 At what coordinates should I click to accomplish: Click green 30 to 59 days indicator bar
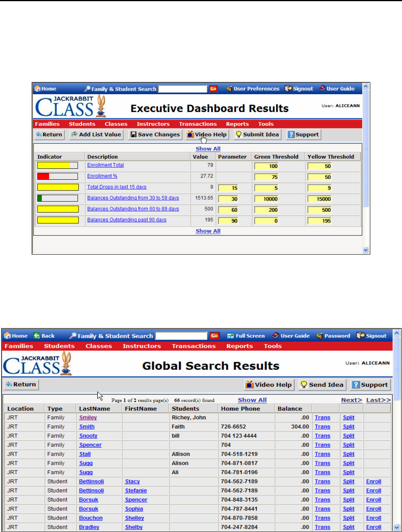(x=57, y=198)
